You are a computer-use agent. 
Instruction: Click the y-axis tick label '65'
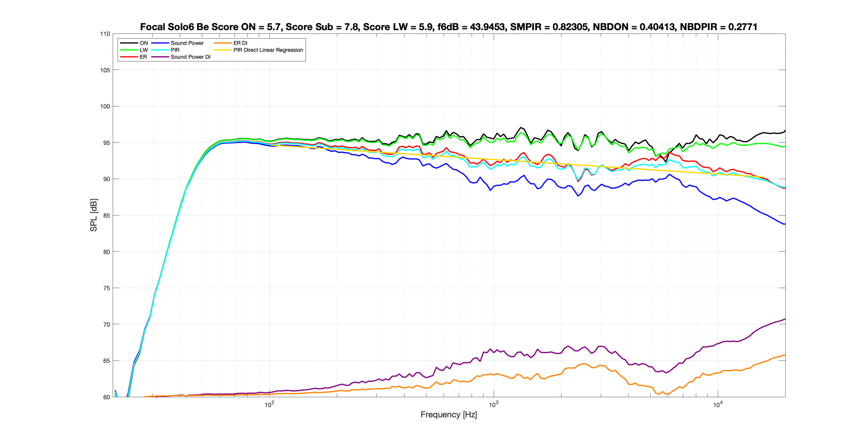(x=107, y=361)
